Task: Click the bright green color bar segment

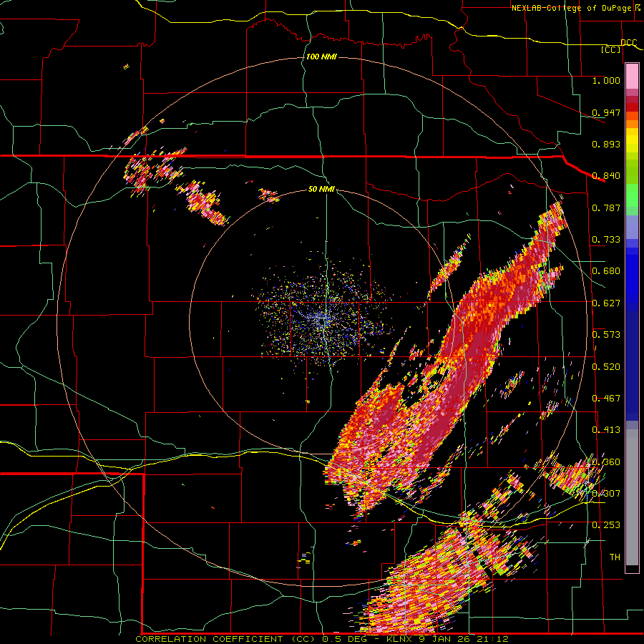Action: pos(632,195)
